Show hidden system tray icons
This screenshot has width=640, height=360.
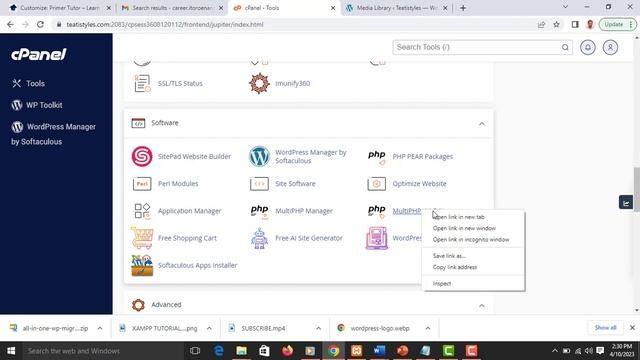(x=554, y=351)
